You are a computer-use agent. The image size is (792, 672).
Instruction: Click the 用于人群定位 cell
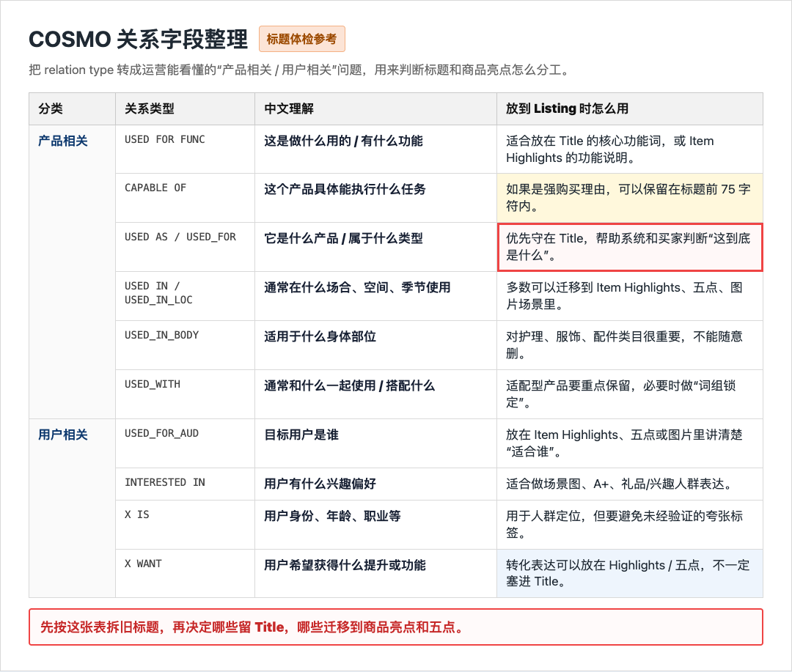630,525
